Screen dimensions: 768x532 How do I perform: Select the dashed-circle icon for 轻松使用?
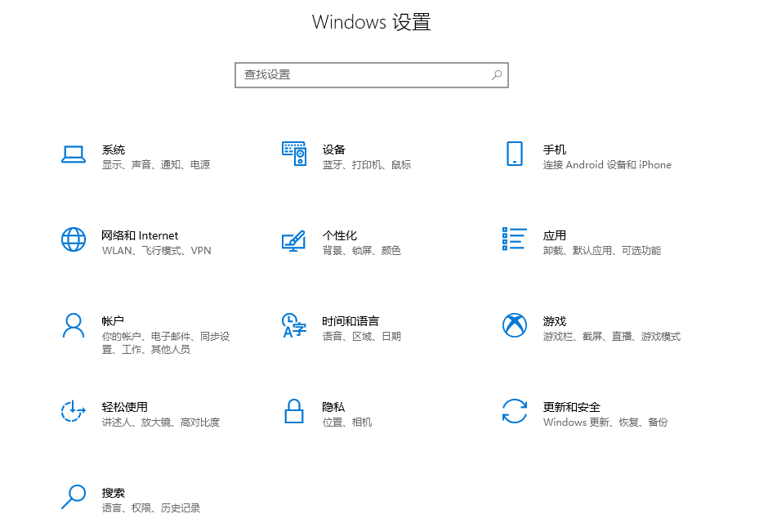pyautogui.click(x=74, y=411)
